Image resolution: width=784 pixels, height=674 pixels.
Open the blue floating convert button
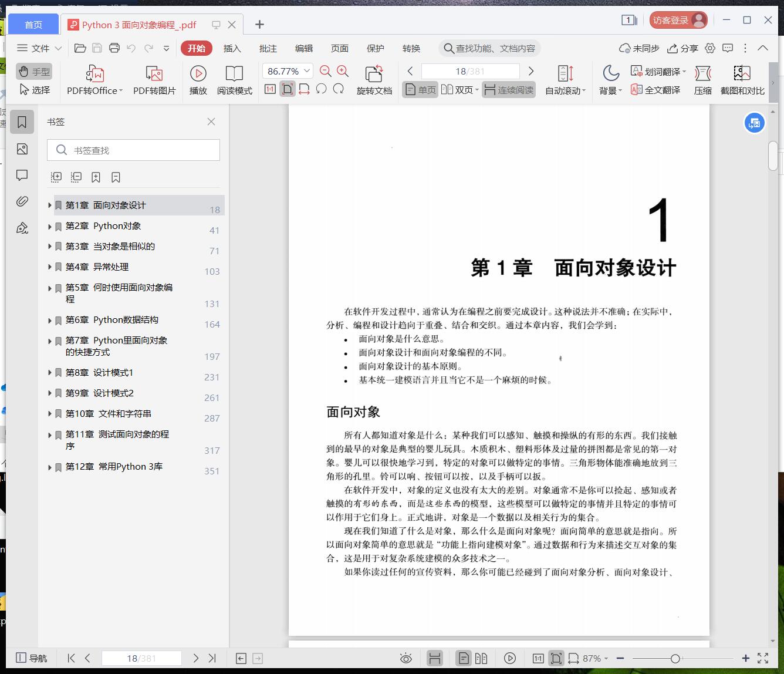[755, 123]
